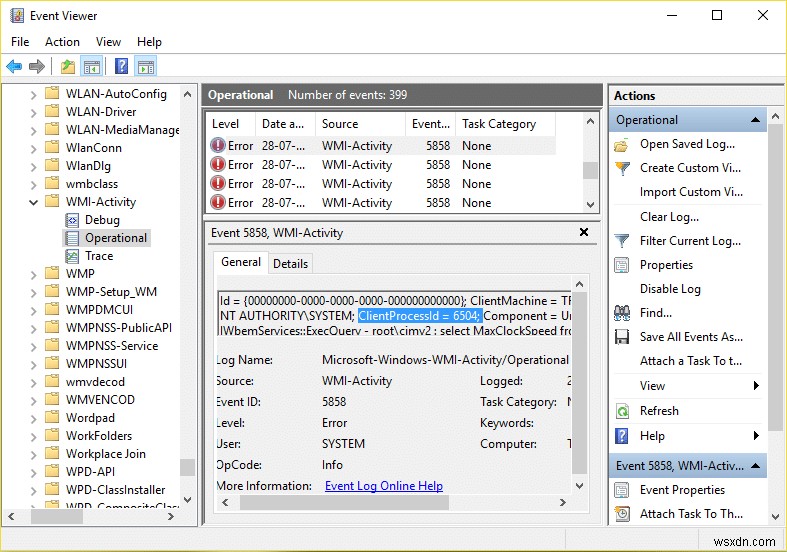Collapse the Operational section in Actions
The image size is (787, 552).
coord(757,120)
